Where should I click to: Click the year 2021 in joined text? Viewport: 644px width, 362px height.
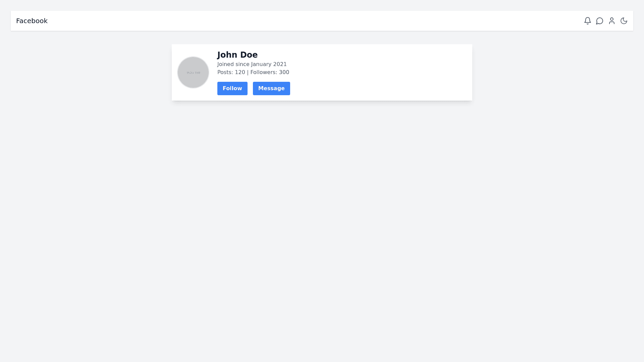[x=280, y=64]
